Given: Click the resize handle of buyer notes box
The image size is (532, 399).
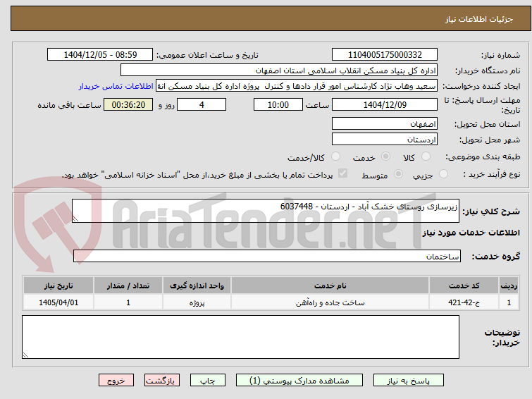Looking at the screenshot, I should tap(25, 355).
